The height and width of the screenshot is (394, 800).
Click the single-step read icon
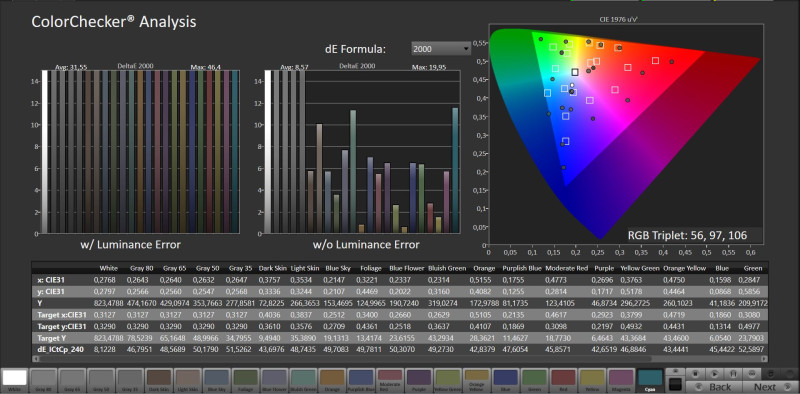coord(733,374)
